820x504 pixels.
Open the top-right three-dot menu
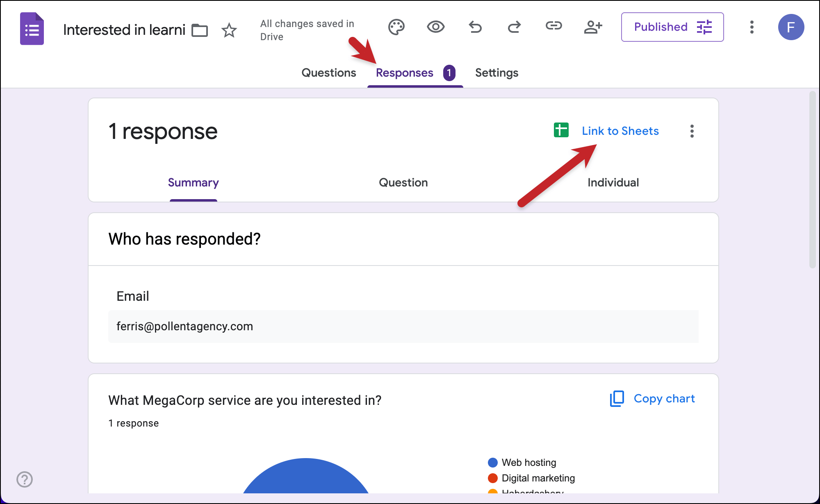pyautogui.click(x=752, y=27)
